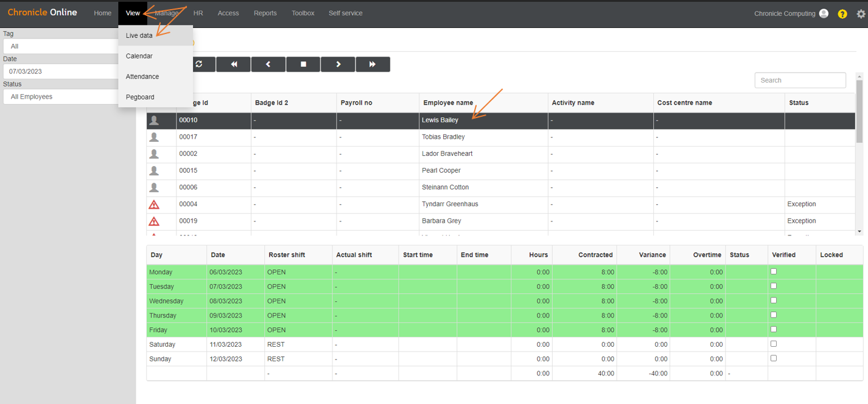Click the refresh icon in the playback toolbar
This screenshot has width=868, height=404.
tap(199, 64)
